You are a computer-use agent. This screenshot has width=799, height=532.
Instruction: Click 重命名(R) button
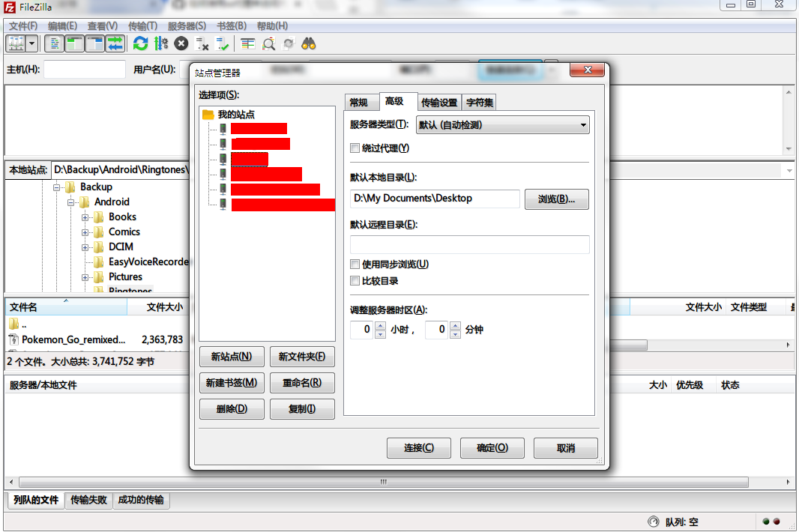pos(302,383)
